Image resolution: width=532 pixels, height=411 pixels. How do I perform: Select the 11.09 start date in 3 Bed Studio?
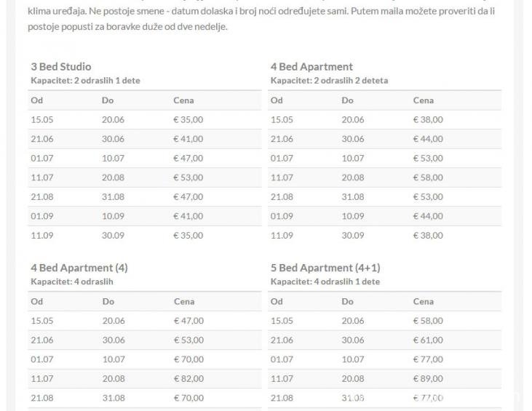click(42, 236)
